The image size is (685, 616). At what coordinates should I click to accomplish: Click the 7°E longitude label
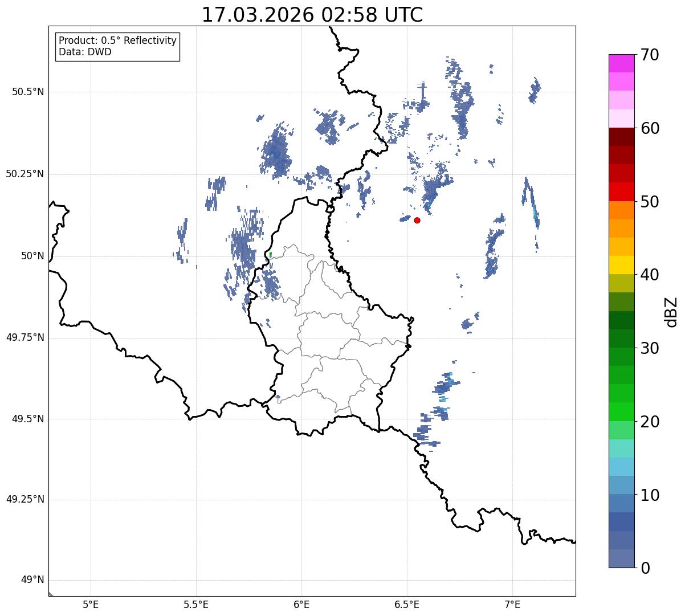[512, 605]
